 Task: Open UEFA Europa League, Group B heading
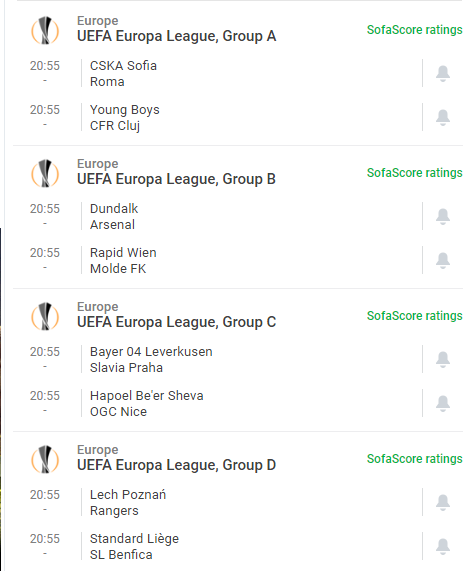[x=176, y=179]
